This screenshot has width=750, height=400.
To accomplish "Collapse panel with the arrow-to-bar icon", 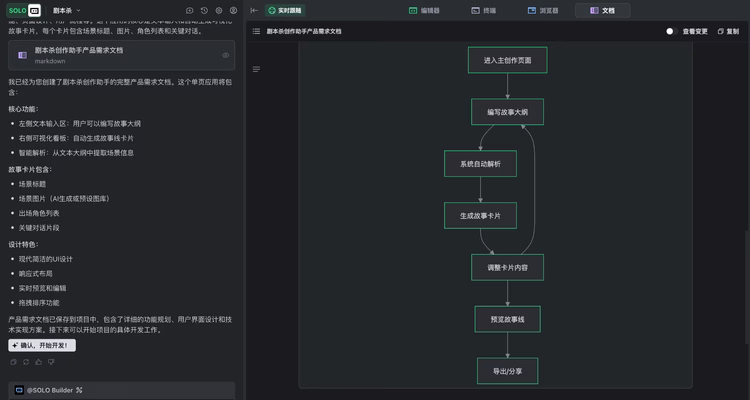I will (254, 10).
